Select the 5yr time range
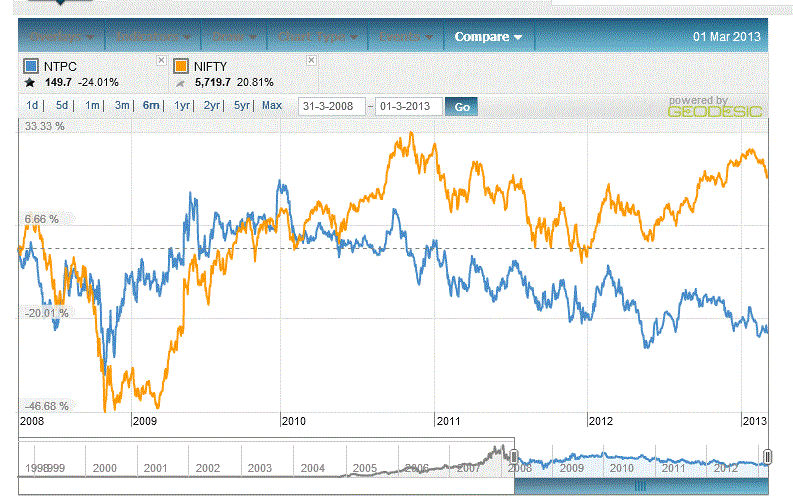793x503 pixels. [242, 105]
